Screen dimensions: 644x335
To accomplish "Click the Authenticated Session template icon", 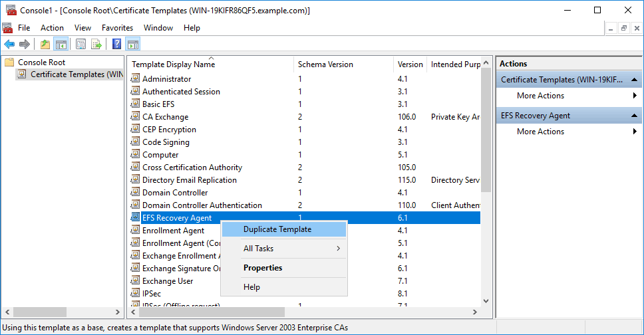I will (135, 90).
